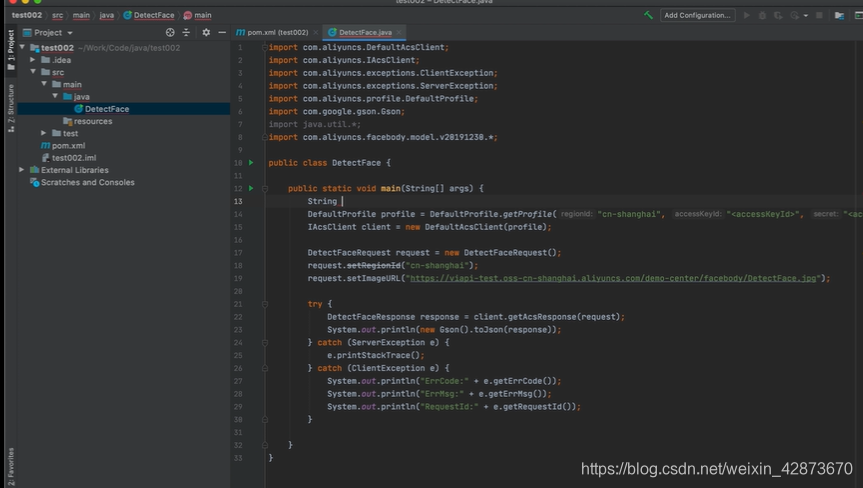Expand the .idea folder

pyautogui.click(x=32, y=59)
